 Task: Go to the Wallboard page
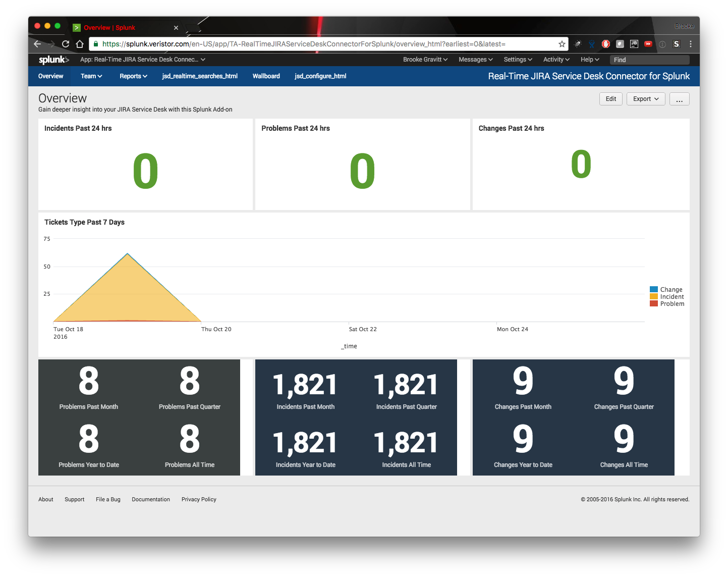pyautogui.click(x=266, y=76)
